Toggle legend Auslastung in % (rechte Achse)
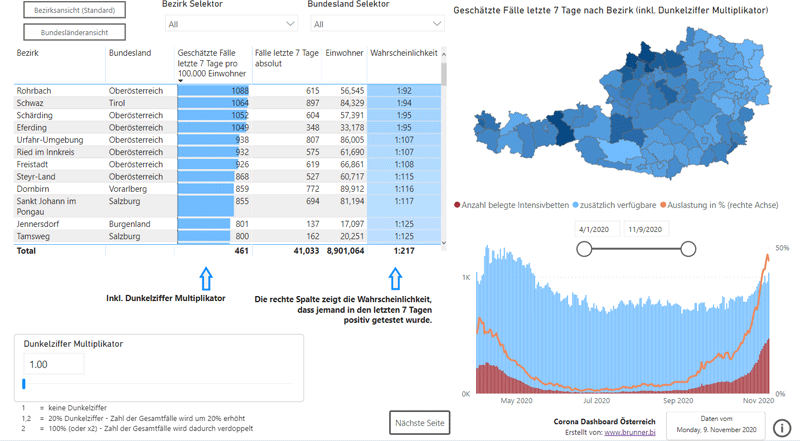This screenshot has height=441, width=800. pos(719,205)
